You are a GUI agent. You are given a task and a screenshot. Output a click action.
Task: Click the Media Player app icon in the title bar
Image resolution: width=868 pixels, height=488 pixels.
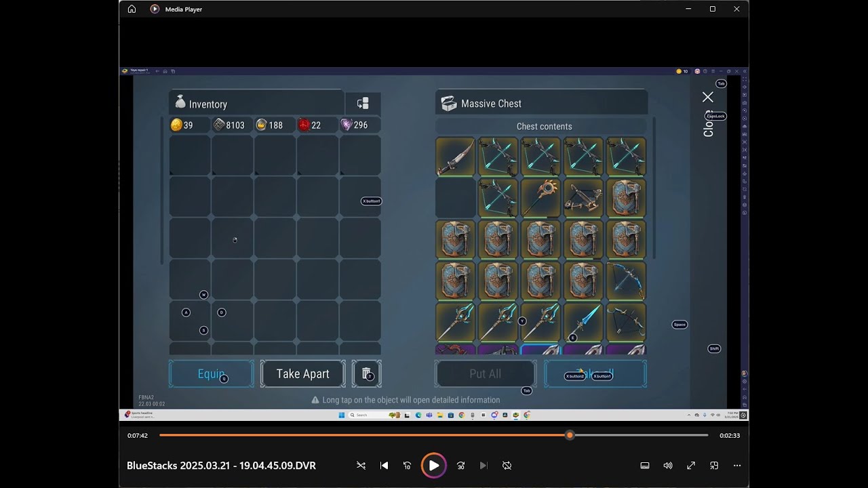(x=155, y=9)
